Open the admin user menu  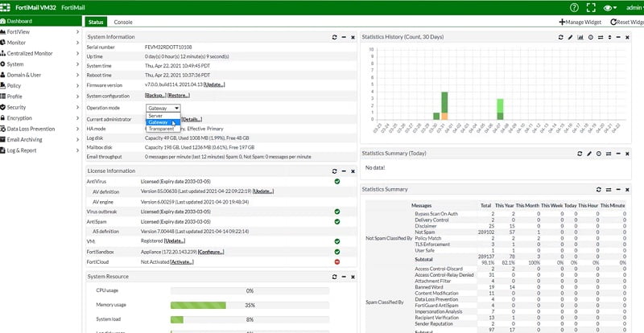click(635, 7)
